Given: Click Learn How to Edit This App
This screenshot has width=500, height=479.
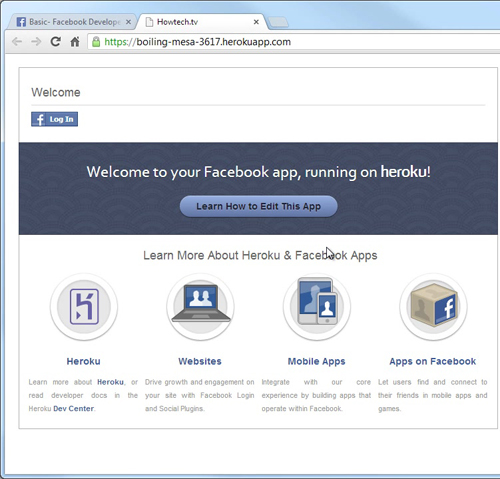Looking at the screenshot, I should [x=258, y=206].
